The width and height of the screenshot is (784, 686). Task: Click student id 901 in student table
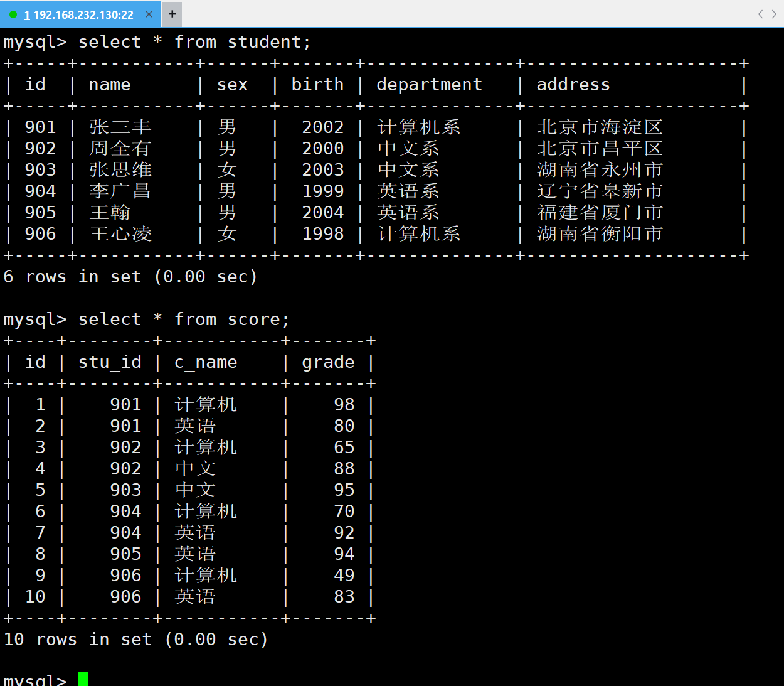coord(40,127)
